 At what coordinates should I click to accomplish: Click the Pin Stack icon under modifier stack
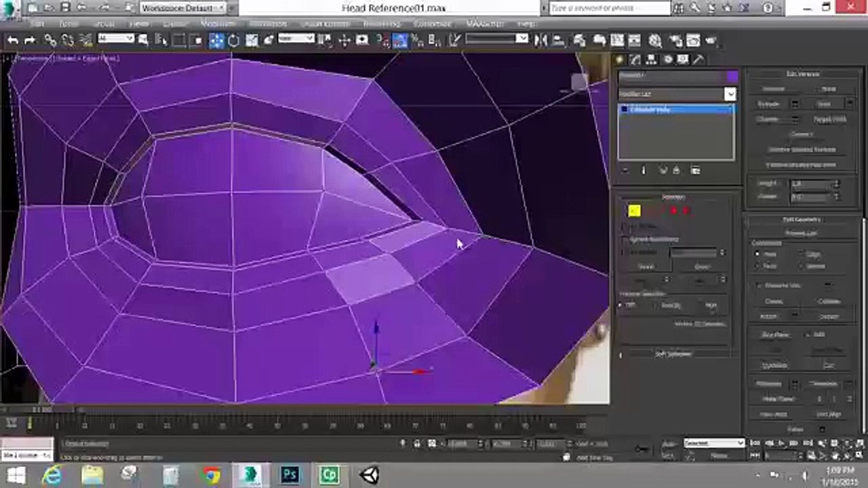[x=625, y=170]
